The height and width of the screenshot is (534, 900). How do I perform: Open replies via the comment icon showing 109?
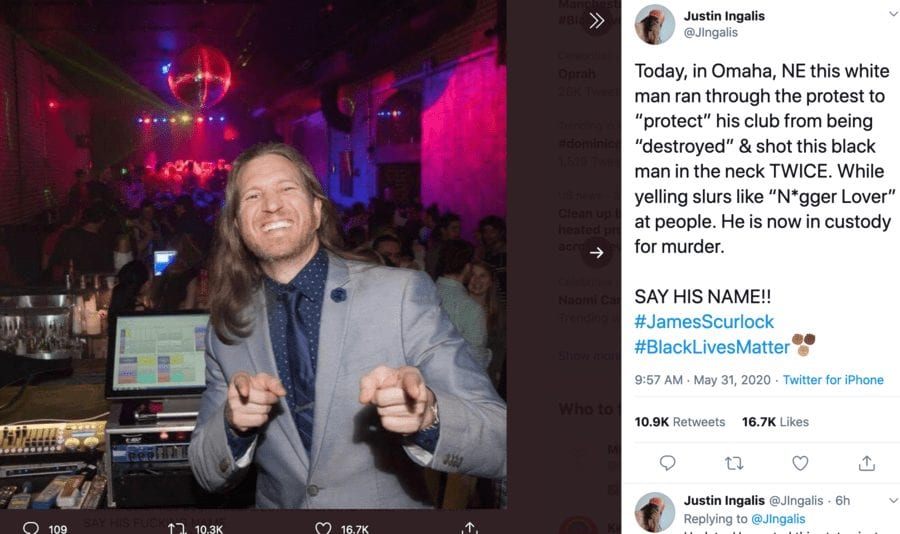(x=31, y=528)
